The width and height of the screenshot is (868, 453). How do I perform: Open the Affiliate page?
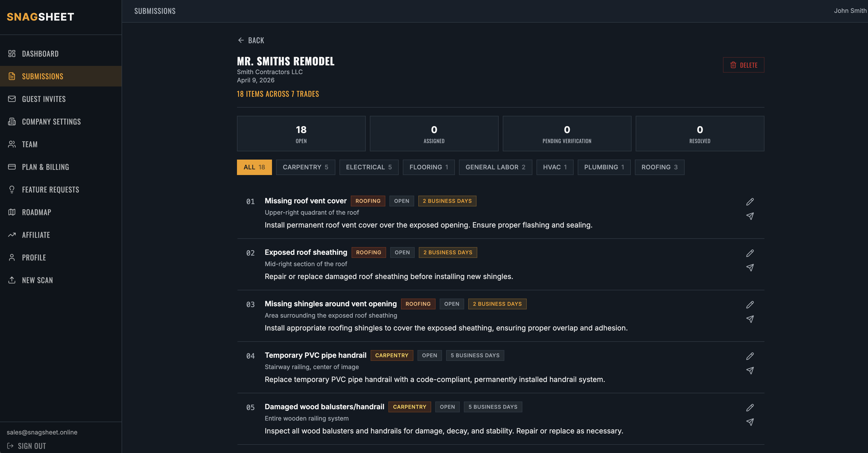(x=61, y=235)
